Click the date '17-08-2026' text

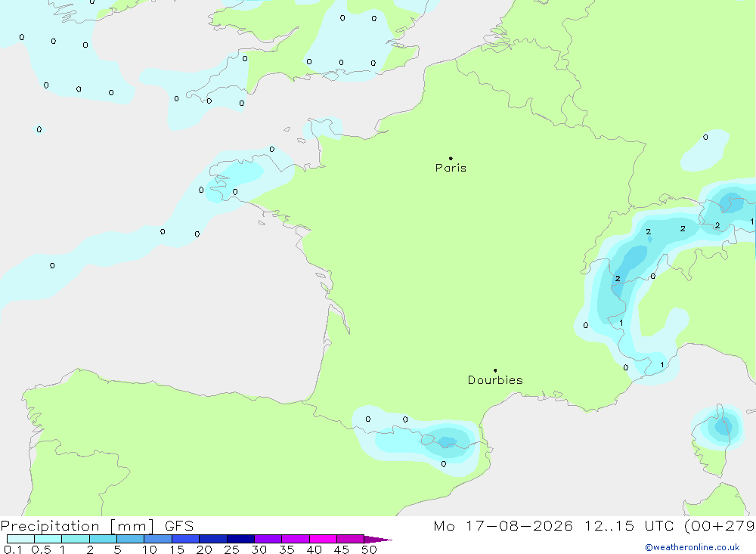click(x=519, y=526)
